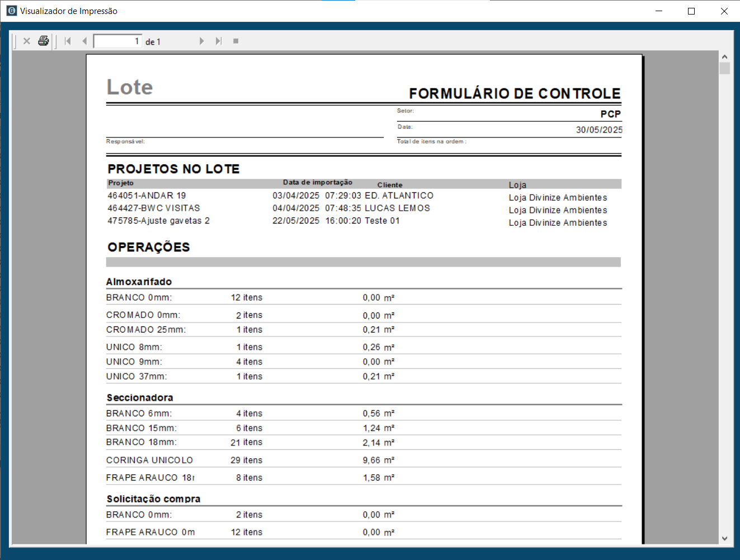The image size is (740, 560).
Task: Click the scroll up arrow on the scrollbar
Action: click(x=724, y=56)
